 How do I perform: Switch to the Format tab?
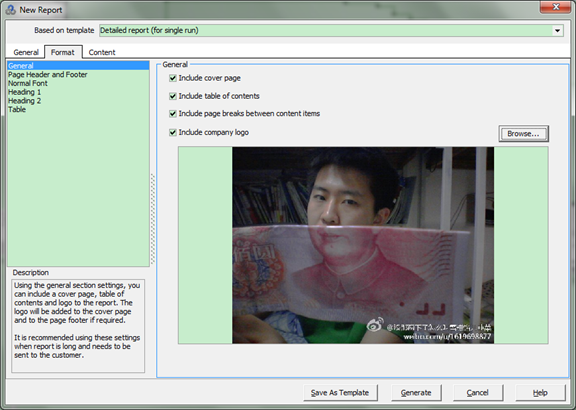pyautogui.click(x=63, y=52)
